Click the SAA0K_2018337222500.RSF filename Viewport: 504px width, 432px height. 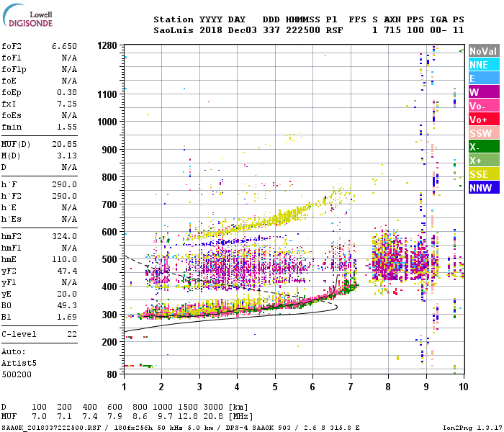click(x=51, y=428)
